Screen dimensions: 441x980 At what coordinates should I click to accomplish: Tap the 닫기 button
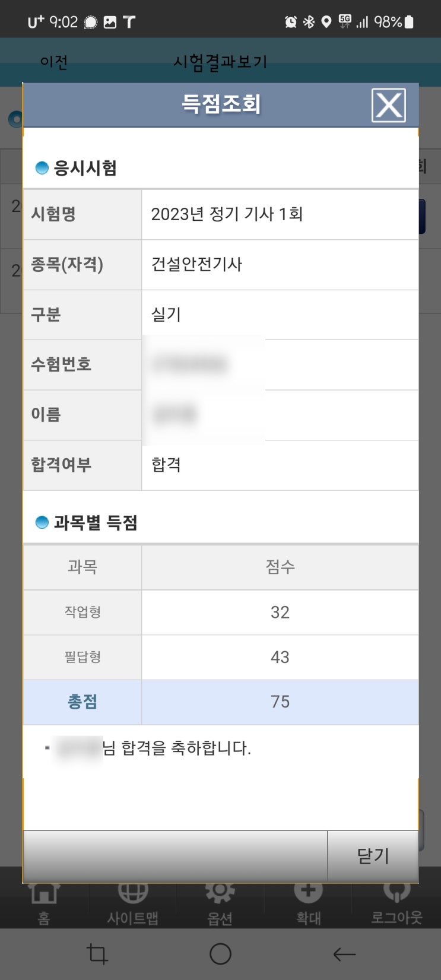click(373, 856)
